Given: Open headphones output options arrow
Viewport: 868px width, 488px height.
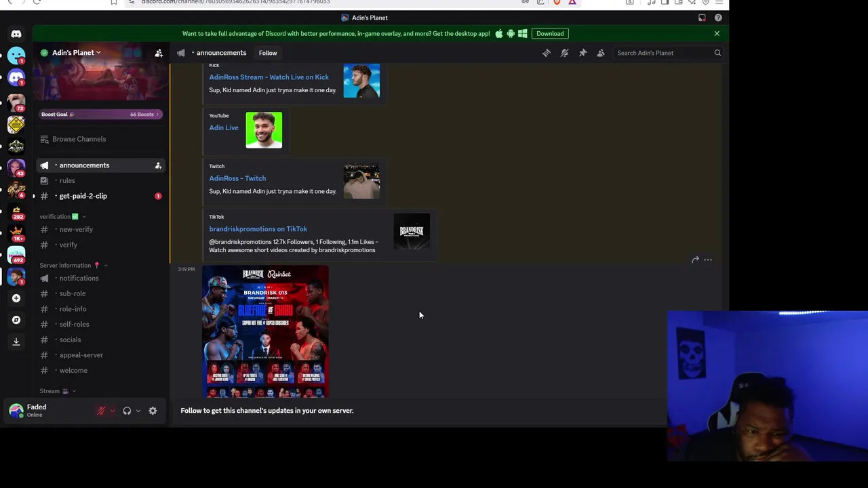Looking at the screenshot, I should tap(138, 411).
